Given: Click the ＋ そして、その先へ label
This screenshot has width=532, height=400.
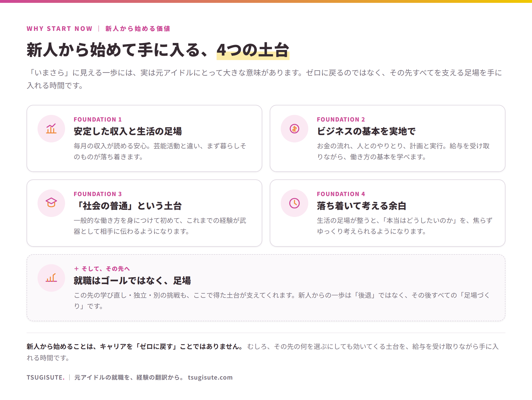Looking at the screenshot, I should tap(102, 269).
